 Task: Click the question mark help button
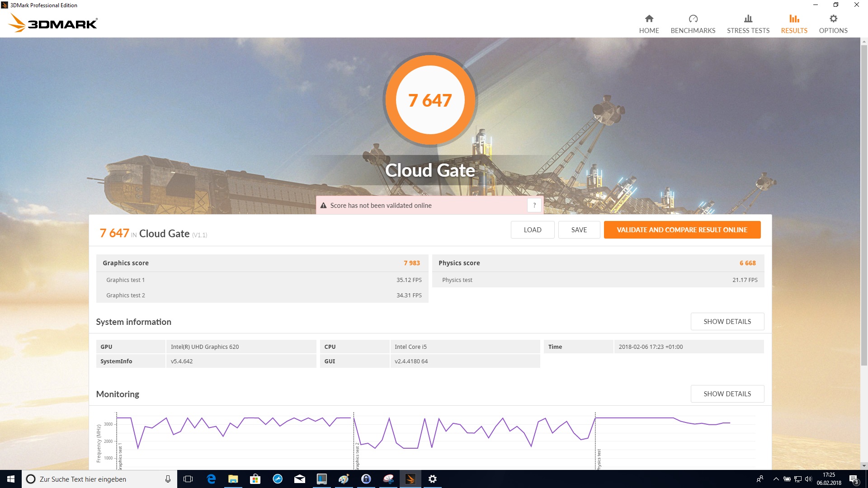click(x=534, y=205)
